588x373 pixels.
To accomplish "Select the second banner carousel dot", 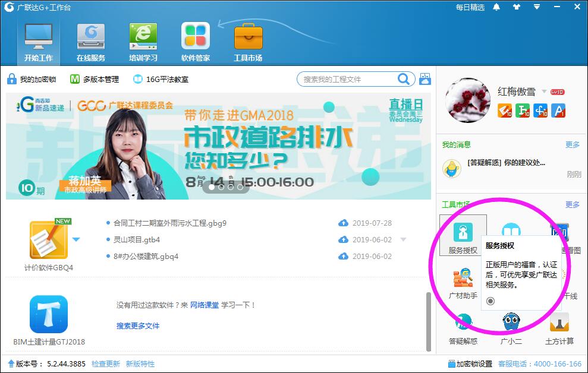I will 221,187.
